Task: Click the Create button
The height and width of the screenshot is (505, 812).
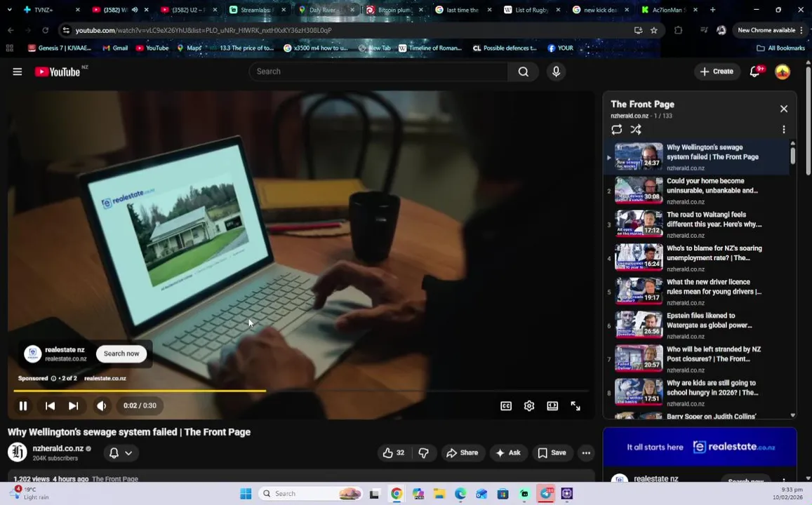Action: [717, 72]
